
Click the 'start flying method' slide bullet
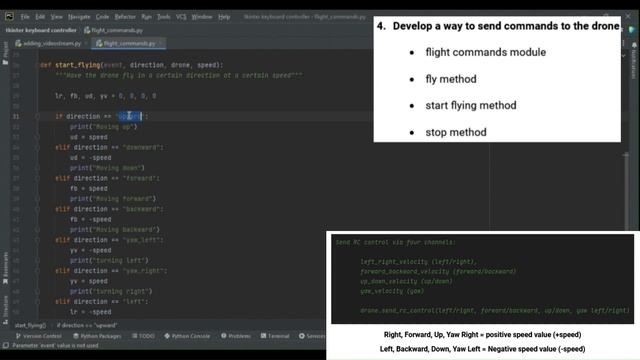pos(471,105)
